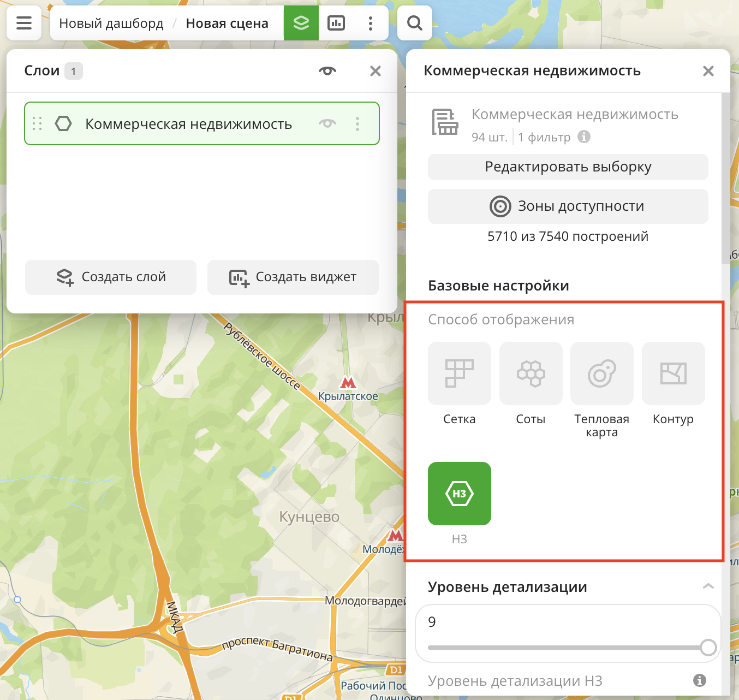Click the Редактировать выборку button

pyautogui.click(x=568, y=167)
